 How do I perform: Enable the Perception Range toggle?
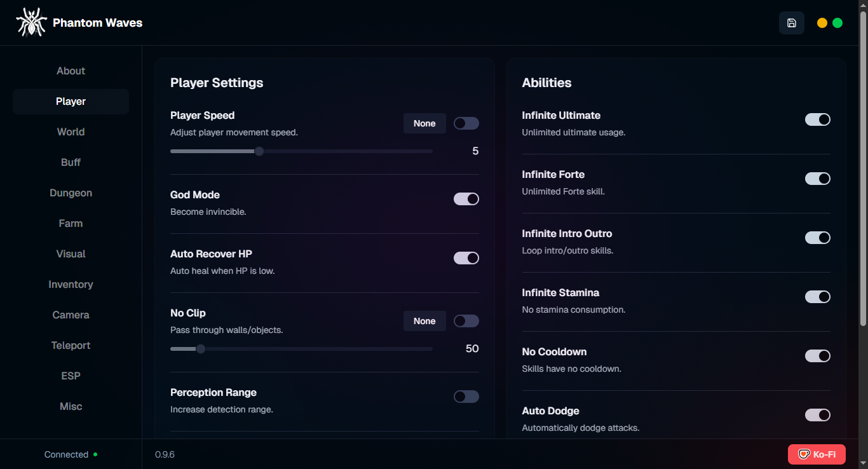click(x=466, y=396)
